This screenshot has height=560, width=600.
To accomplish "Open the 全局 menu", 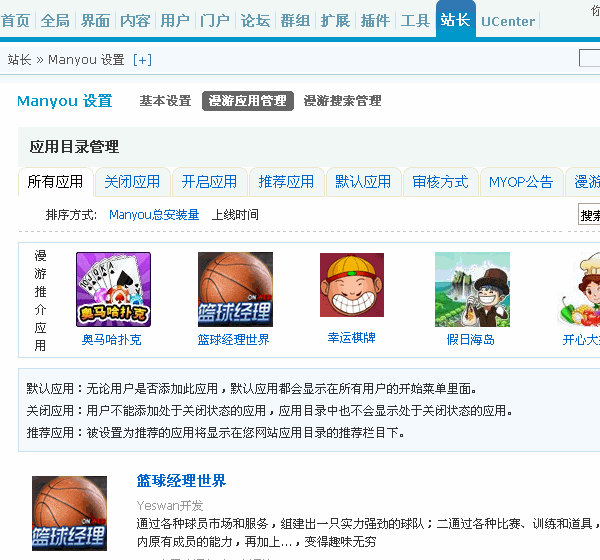I will tap(55, 21).
